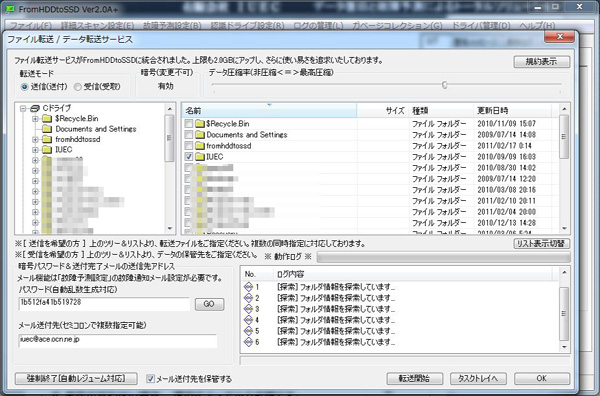Click the 動作ログ progress bar
This screenshot has height=396, width=600.
click(443, 257)
